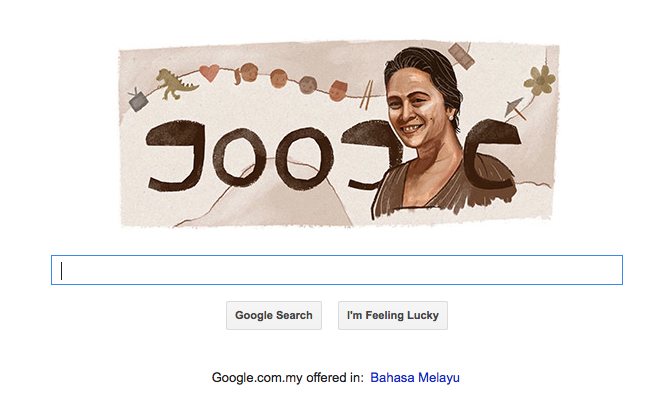Click the second brushstroke letter O in the doodle

(x=305, y=159)
